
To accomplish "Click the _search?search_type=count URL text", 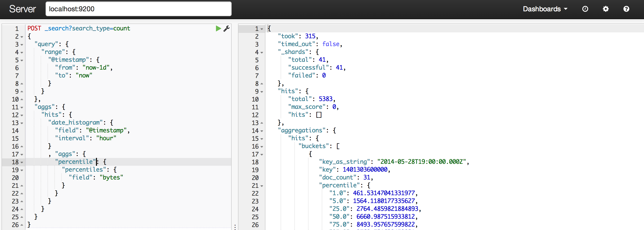I will coord(87,28).
